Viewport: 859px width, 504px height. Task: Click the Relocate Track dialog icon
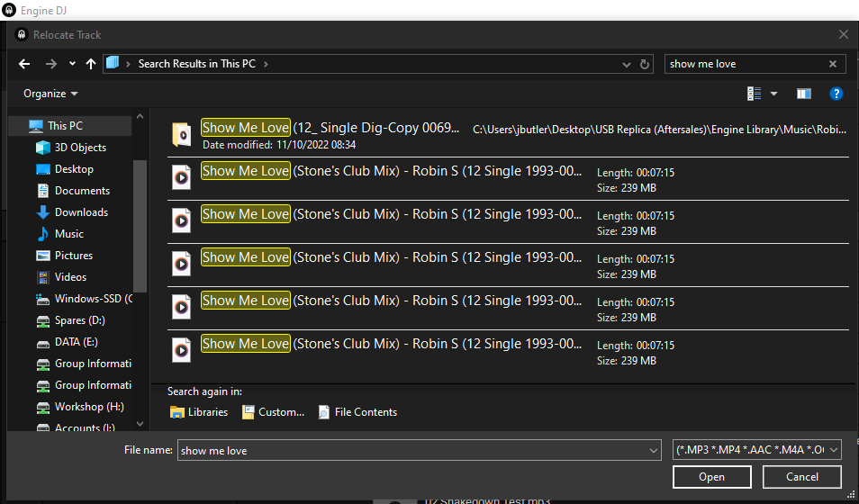pos(22,34)
